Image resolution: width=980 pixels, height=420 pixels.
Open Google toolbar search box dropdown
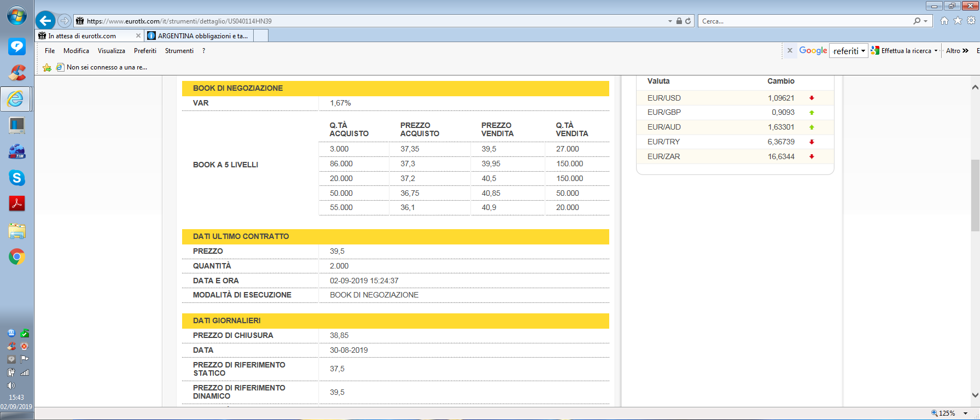pos(863,51)
